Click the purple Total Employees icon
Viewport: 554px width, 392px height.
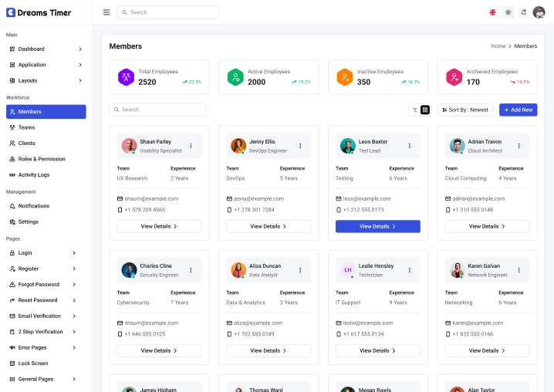(126, 77)
